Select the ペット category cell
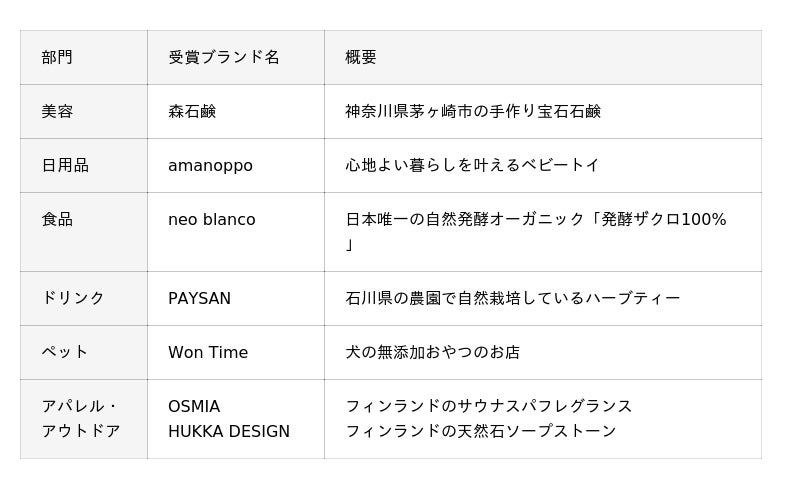 click(x=65, y=352)
